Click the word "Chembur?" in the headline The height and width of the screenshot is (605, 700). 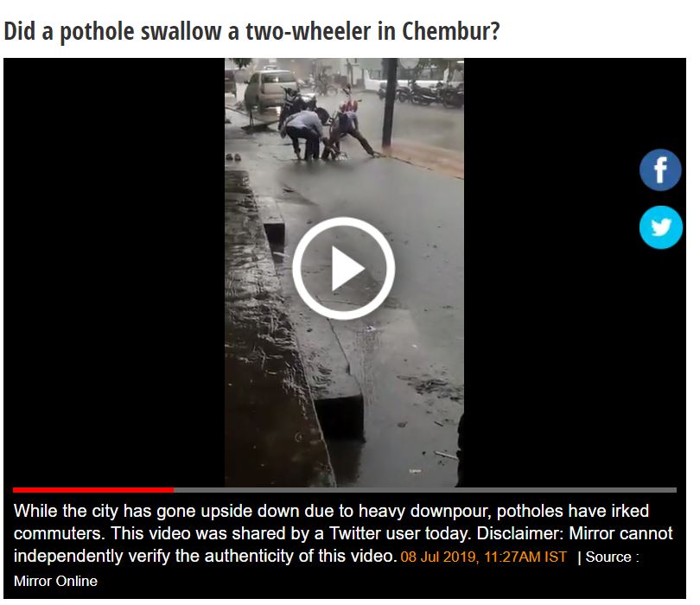pos(450,31)
